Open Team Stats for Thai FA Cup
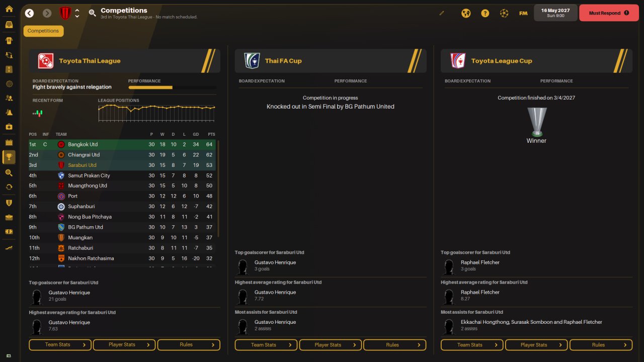 coord(266,345)
